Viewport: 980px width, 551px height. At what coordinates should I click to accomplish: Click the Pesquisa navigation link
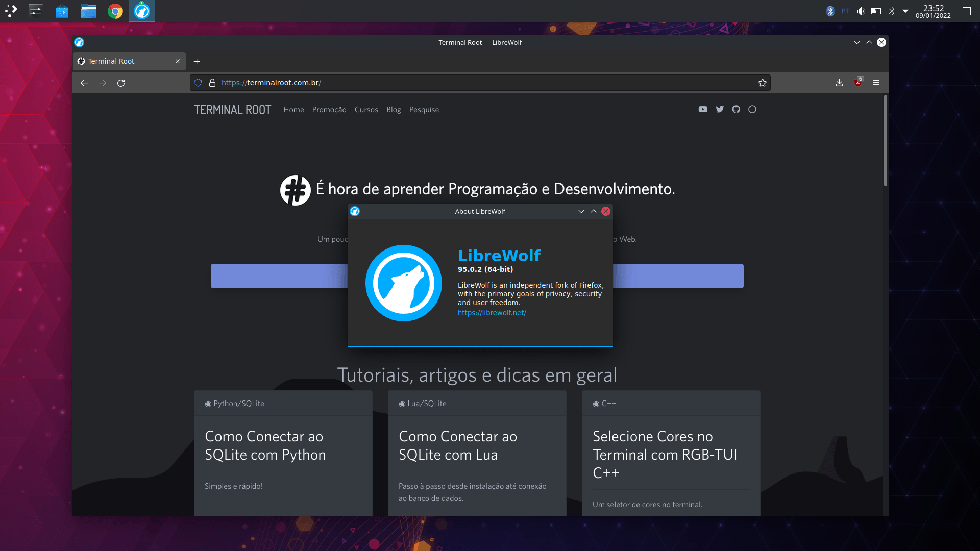click(x=424, y=109)
